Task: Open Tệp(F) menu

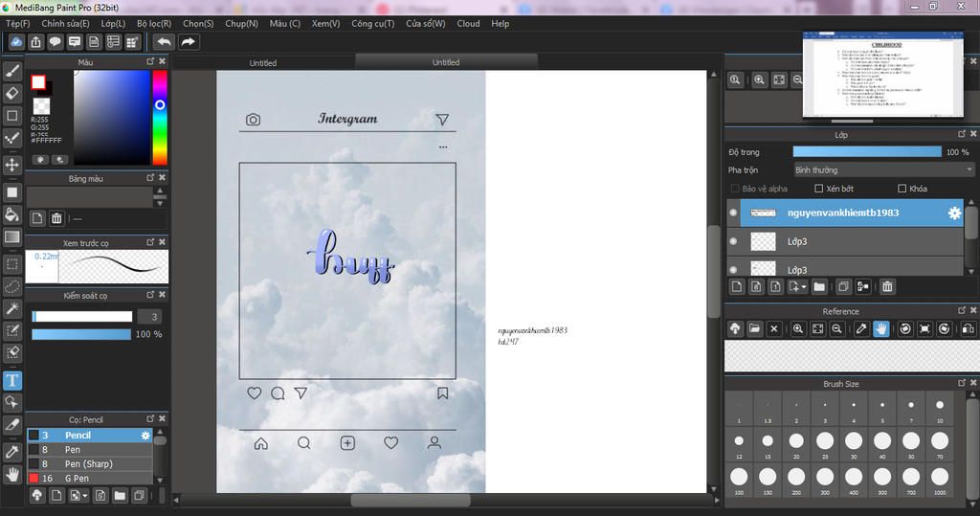Action: click(17, 23)
